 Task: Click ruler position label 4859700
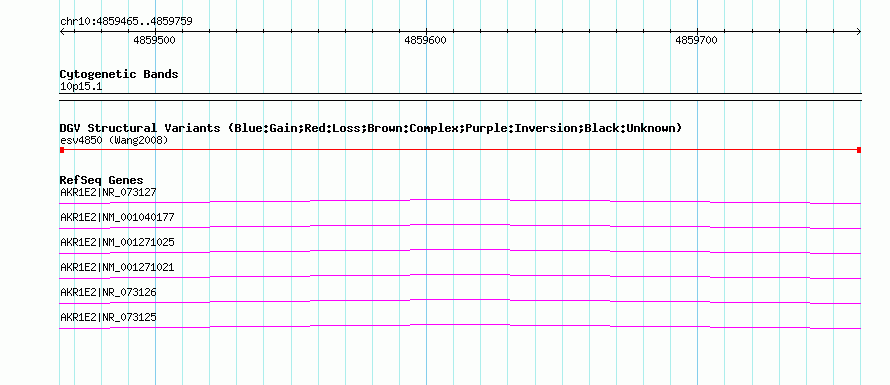pyautogui.click(x=696, y=40)
